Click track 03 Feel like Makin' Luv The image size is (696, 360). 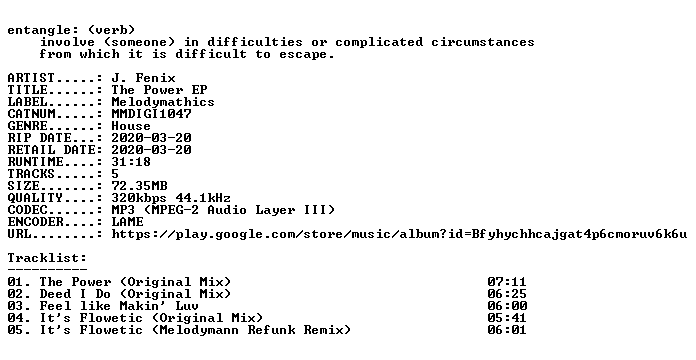[267, 306]
